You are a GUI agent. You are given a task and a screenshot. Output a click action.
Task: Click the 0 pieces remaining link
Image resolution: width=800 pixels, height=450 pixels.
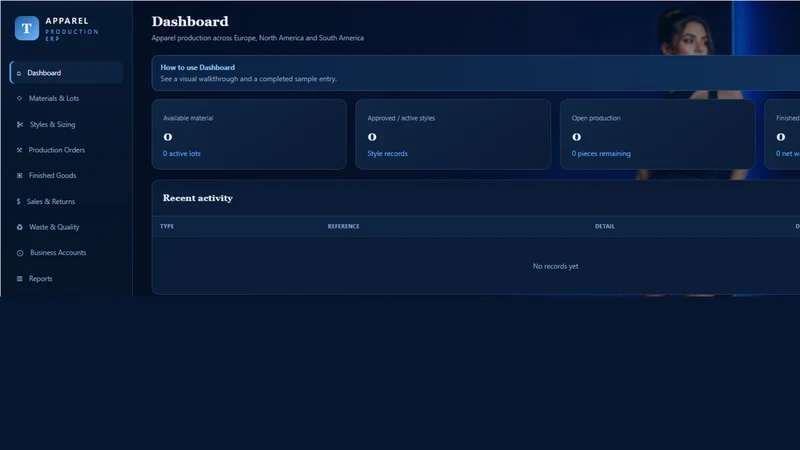click(601, 154)
